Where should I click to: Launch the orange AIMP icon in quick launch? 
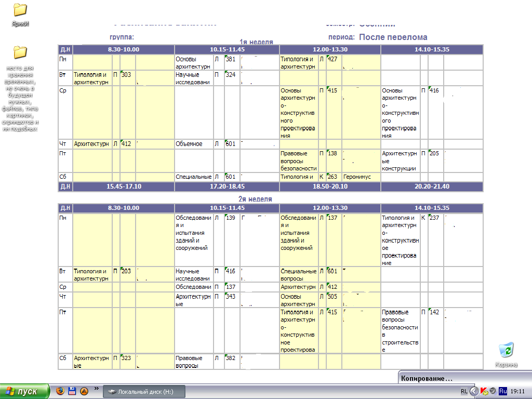coord(83,391)
